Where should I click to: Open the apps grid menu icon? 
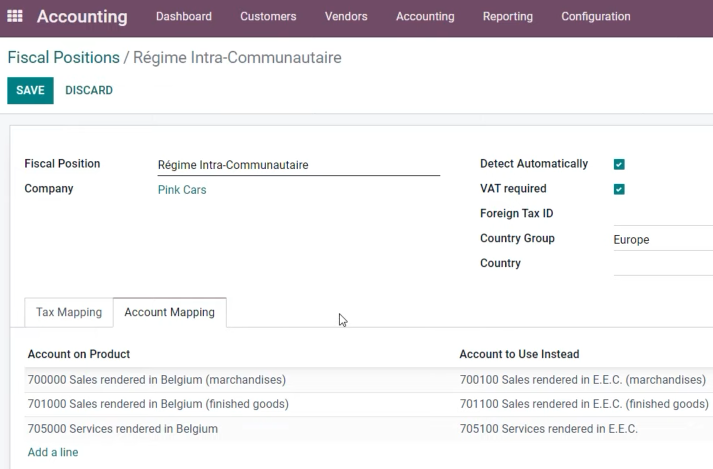(15, 16)
